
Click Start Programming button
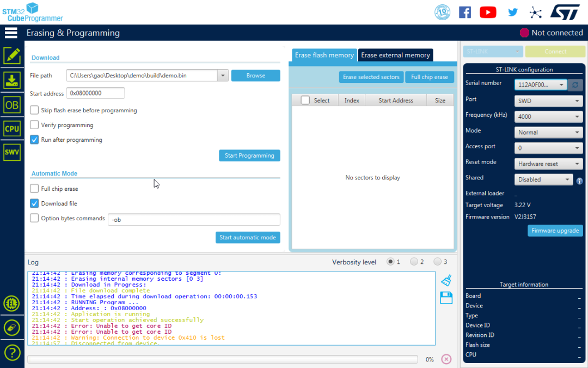tap(249, 155)
